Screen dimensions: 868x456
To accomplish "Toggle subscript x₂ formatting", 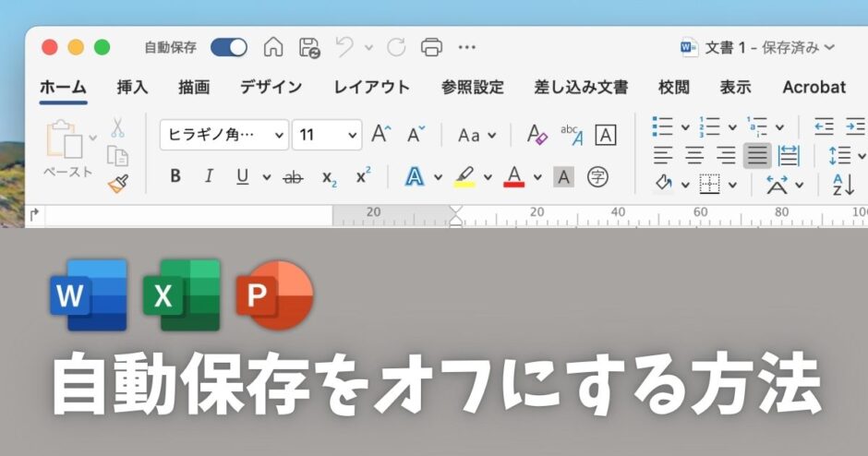I will pyautogui.click(x=330, y=178).
